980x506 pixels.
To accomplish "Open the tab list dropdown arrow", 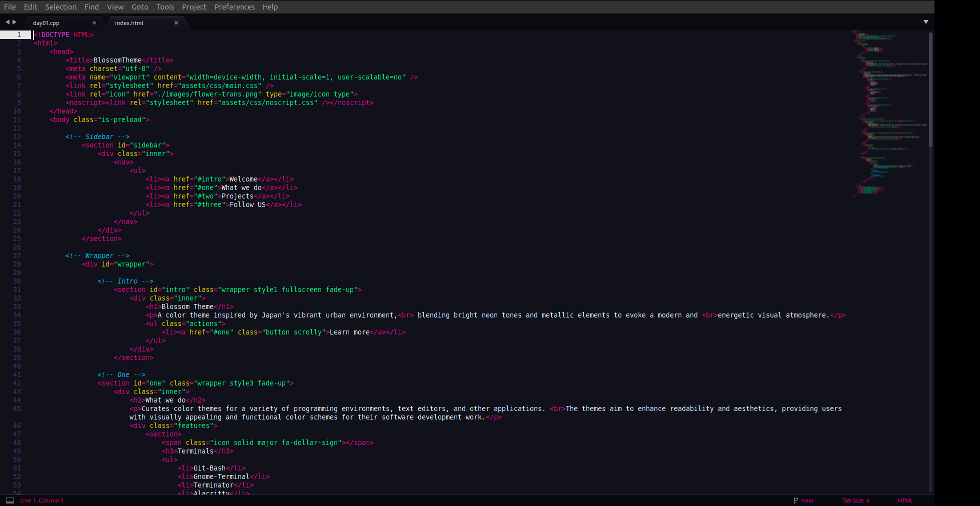I will [x=926, y=22].
